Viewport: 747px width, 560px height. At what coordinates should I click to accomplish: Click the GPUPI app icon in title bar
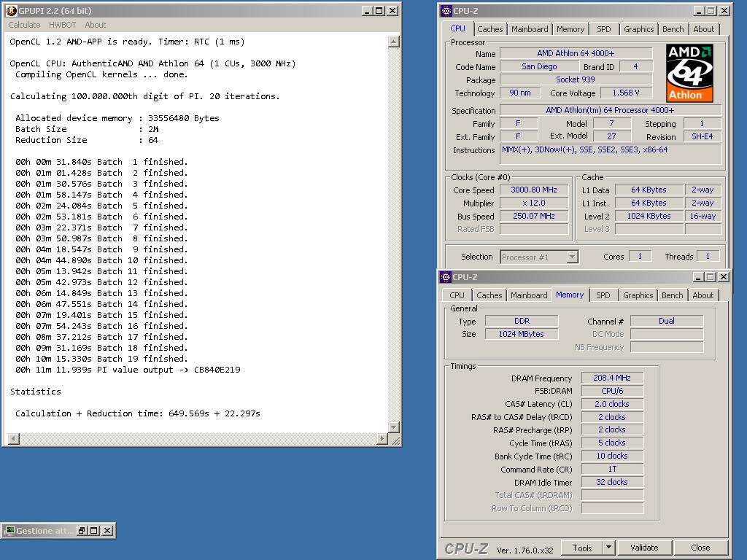[x=12, y=10]
